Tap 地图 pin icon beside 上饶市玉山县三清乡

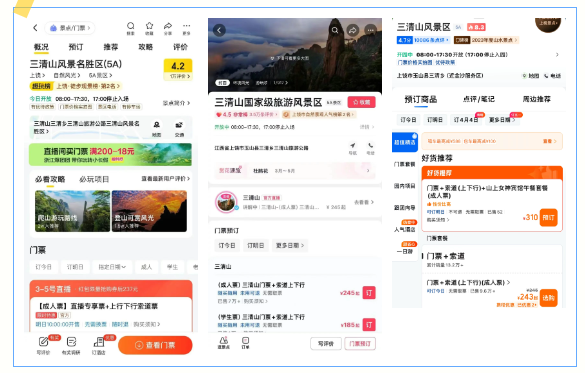(525, 76)
